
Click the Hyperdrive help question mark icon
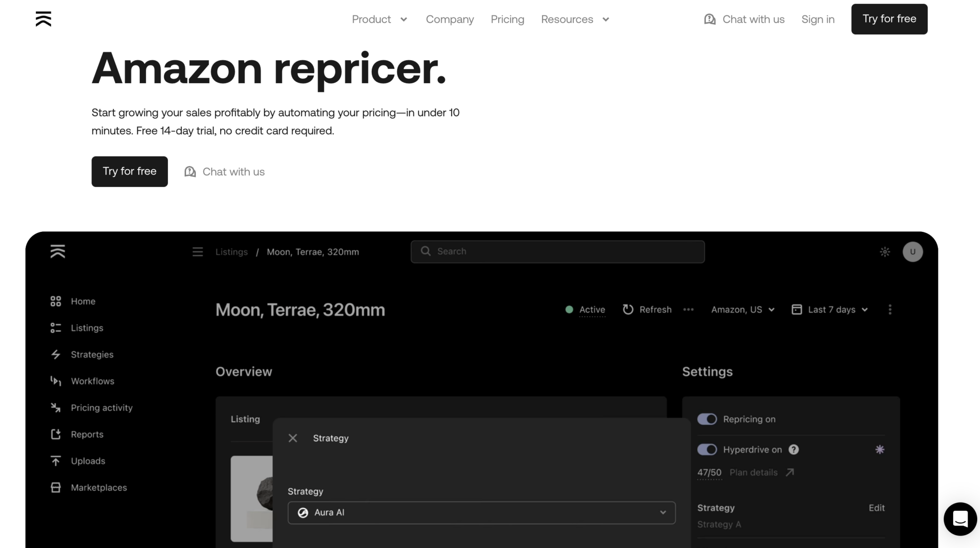point(793,449)
